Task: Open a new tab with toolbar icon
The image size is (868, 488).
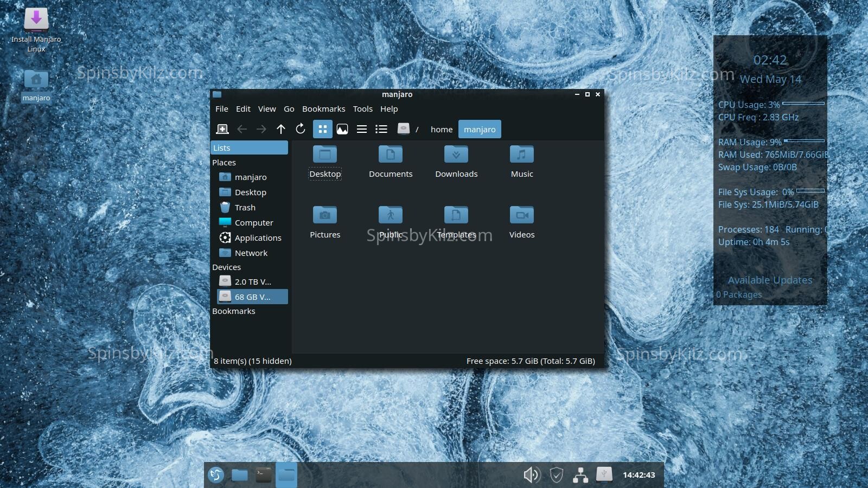Action: (x=222, y=129)
